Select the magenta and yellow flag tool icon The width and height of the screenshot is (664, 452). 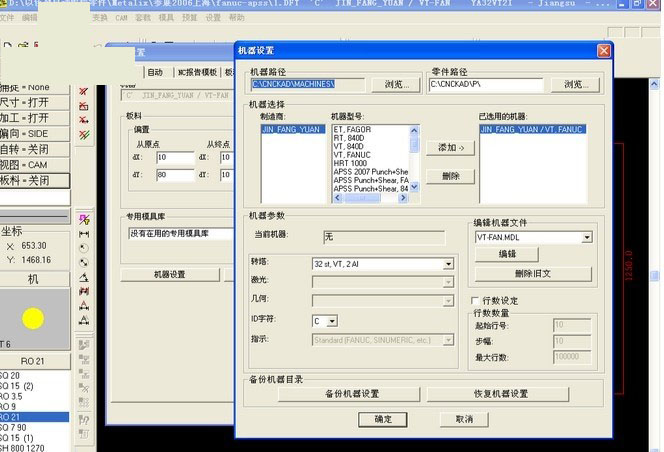click(84, 219)
